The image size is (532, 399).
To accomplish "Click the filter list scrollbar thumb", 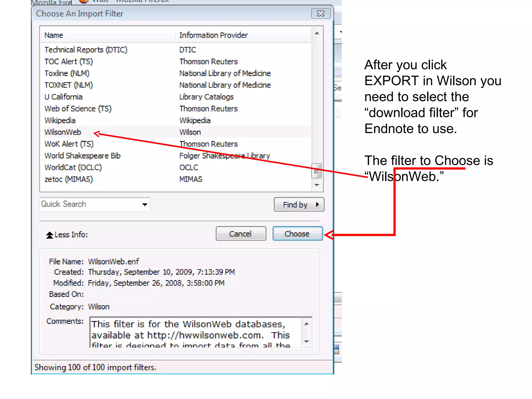I will 316,171.
